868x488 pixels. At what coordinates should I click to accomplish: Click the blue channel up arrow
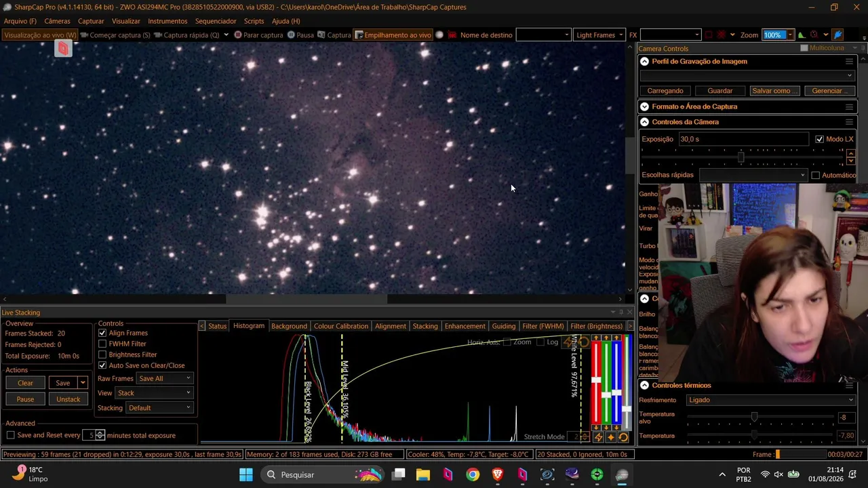(x=616, y=338)
